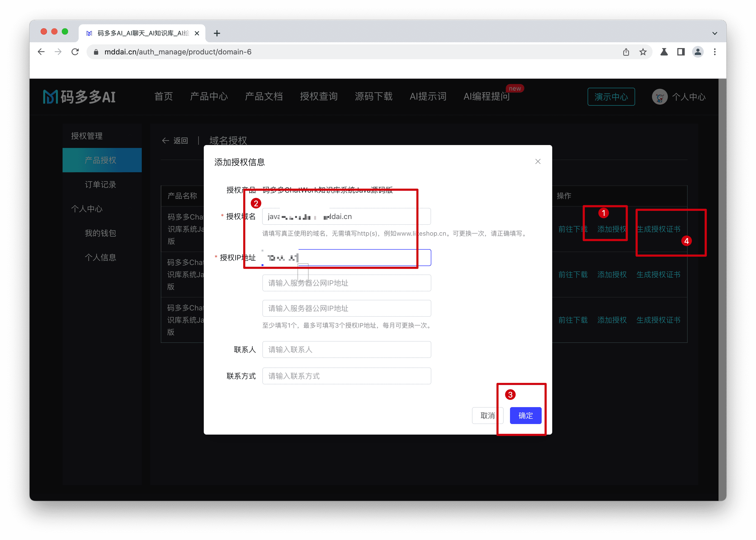Click the 取消 button
This screenshot has height=540, width=756.
coord(488,416)
